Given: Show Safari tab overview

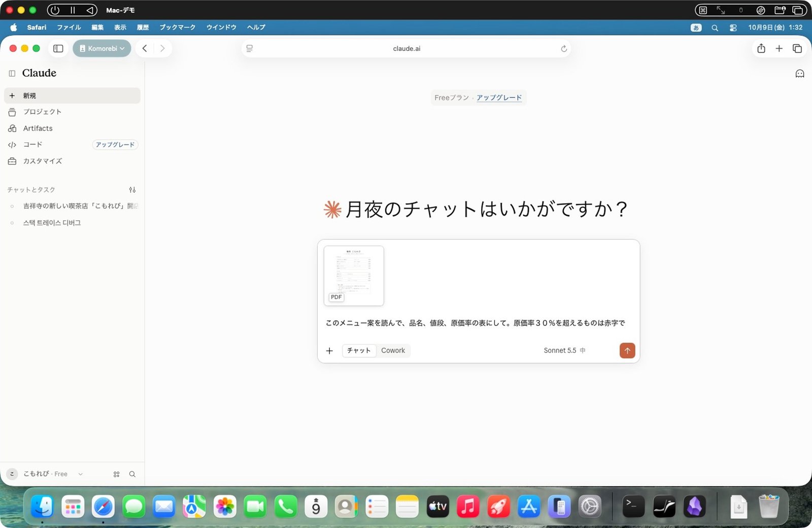Looking at the screenshot, I should [797, 49].
